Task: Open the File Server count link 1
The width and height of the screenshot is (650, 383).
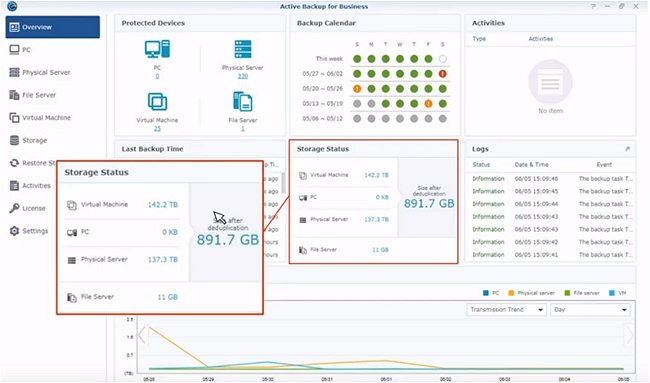Action: pos(243,129)
